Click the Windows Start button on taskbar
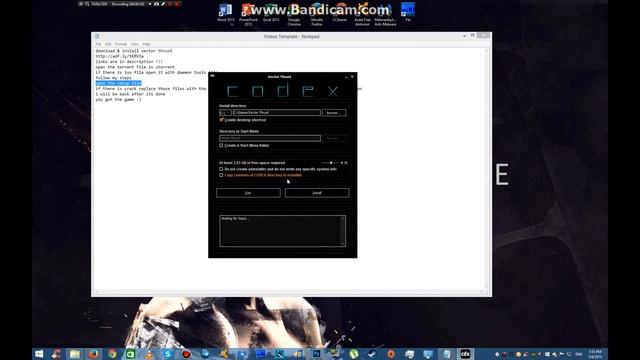 pos(39,354)
